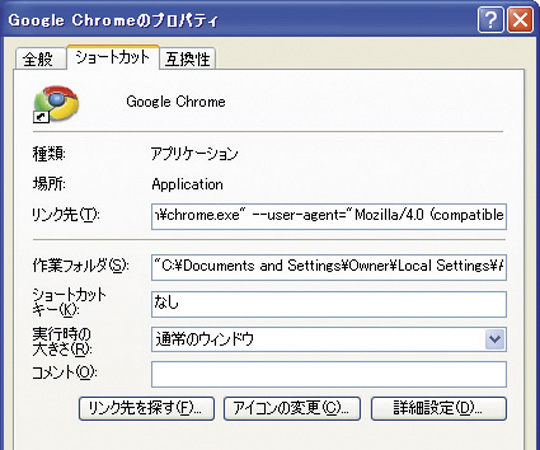Select the ショートカット tab
Image resolution: width=540 pixels, height=450 pixels.
113,57
